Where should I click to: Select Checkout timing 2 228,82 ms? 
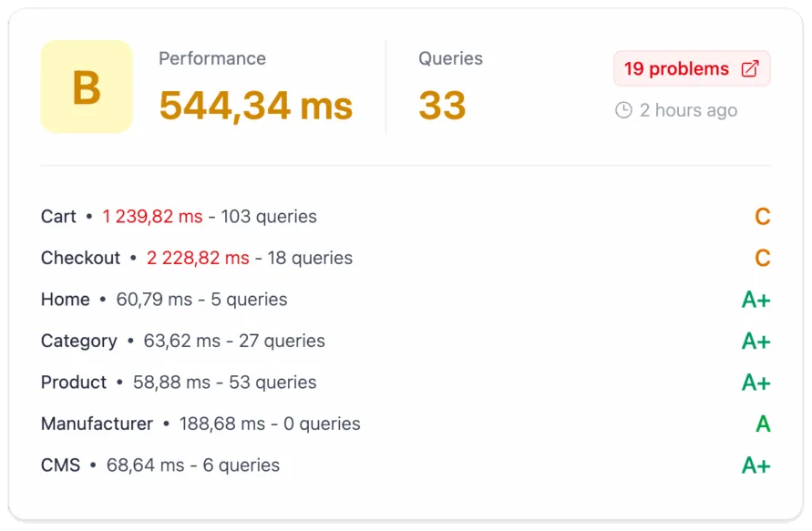(x=198, y=258)
